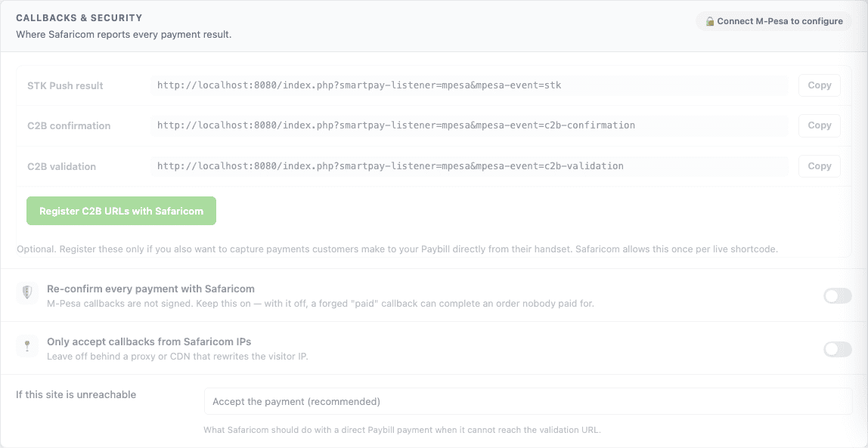The image size is (868, 448).
Task: Toggle Re-confirm every payment with Safaricom
Action: 838,296
